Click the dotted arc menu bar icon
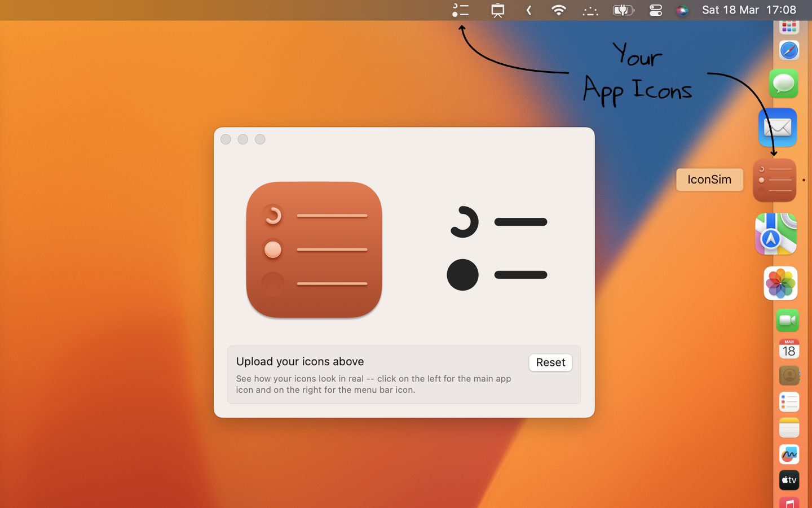812x508 pixels. tap(590, 10)
